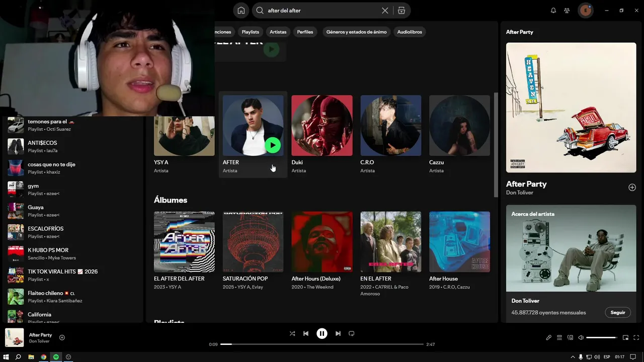Open After Party title in the right panel
644x362 pixels.
click(526, 184)
